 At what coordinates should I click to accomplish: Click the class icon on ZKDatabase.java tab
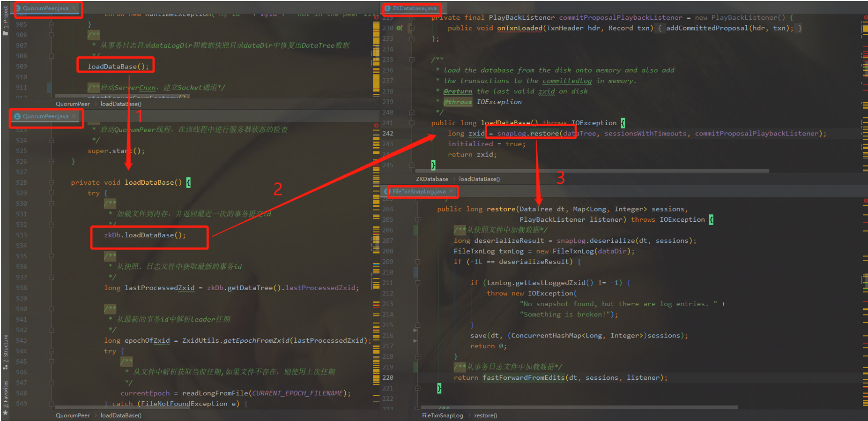[387, 8]
